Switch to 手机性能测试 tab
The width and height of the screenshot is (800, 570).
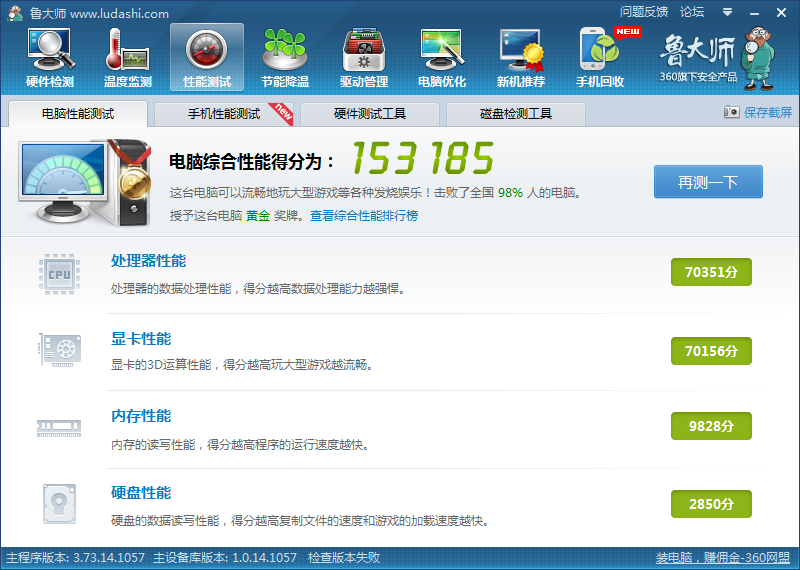point(224,113)
